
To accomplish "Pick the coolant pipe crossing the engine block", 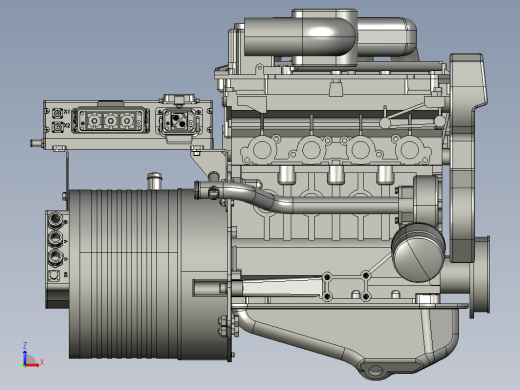I will click(x=297, y=200).
